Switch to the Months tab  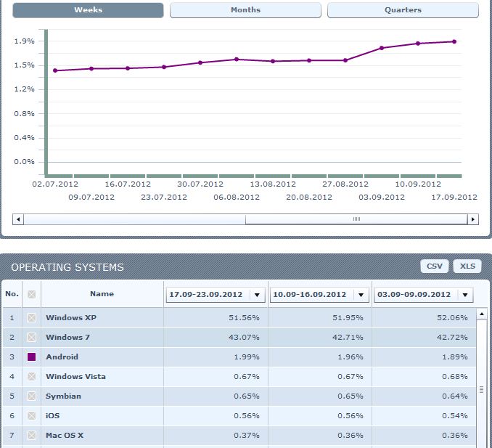tap(245, 10)
